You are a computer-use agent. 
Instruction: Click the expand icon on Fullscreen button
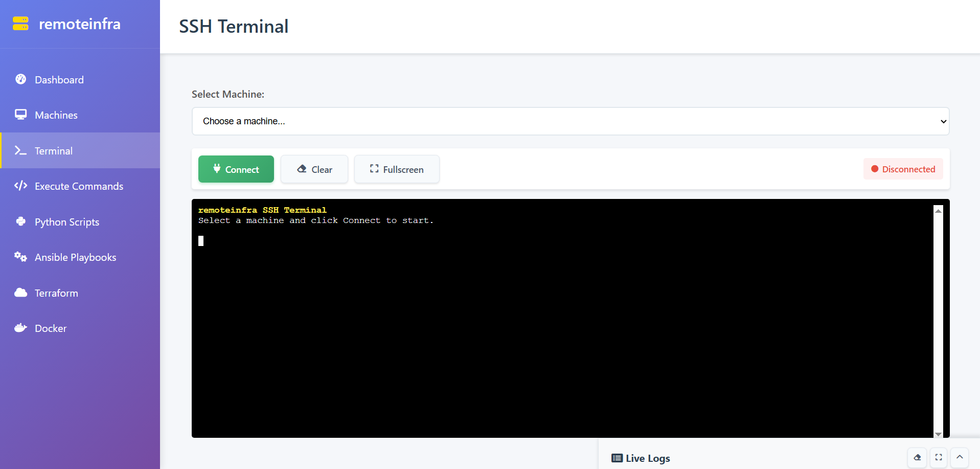(x=374, y=168)
